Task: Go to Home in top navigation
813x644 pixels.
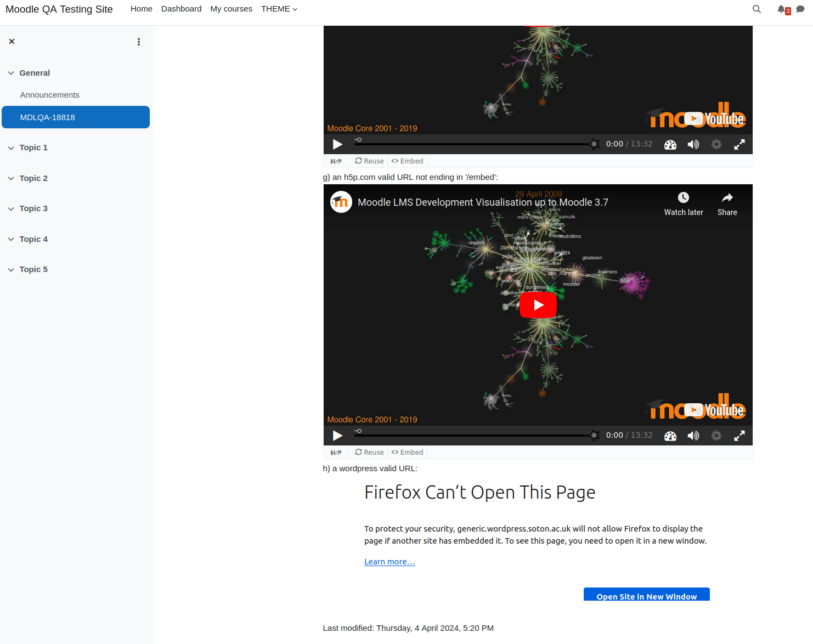Action: tap(142, 9)
